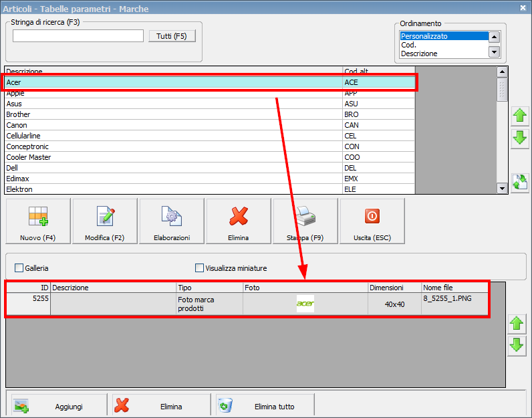The width and height of the screenshot is (532, 418).
Task: Enable Visualizza miniature checkbox
Action: (199, 268)
